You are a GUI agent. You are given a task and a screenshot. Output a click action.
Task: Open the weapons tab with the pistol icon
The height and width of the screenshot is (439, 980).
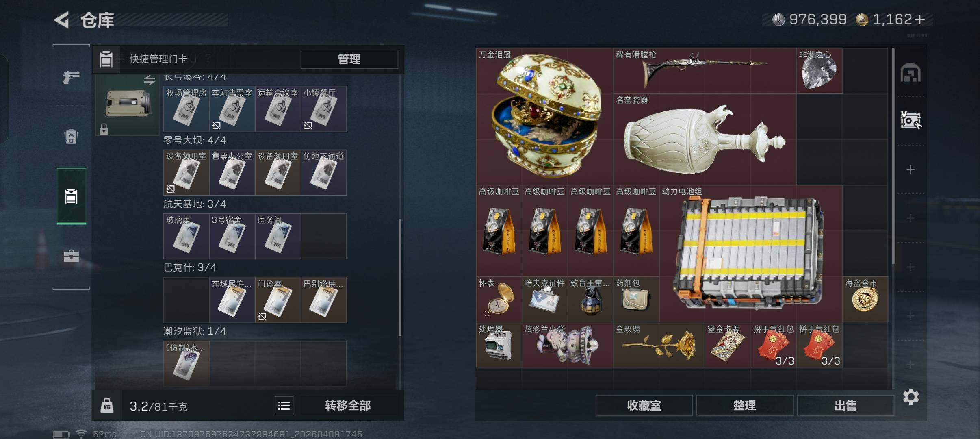point(71,77)
